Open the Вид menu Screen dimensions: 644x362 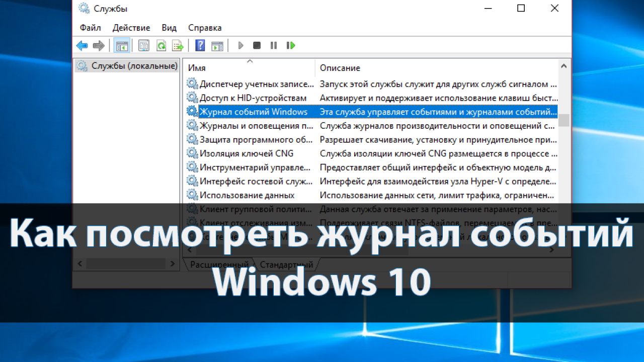tap(169, 28)
